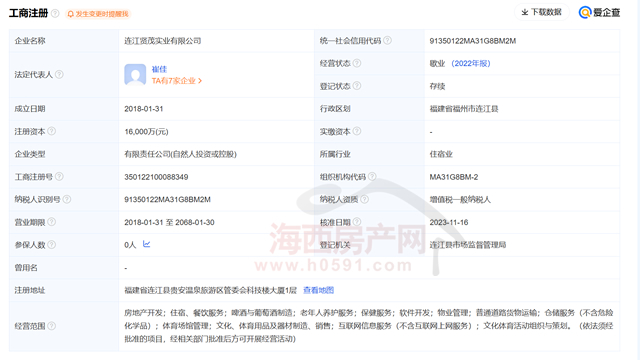Click the 下载数据 download button
The width and height of the screenshot is (640, 360).
542,12
